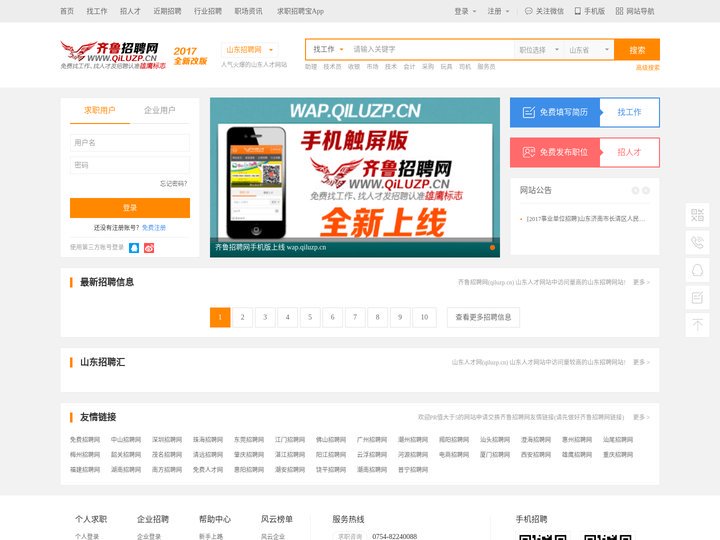Image resolution: width=720 pixels, height=540 pixels.
Task: Expand the 注册 dropdown in top bar
Action: click(498, 11)
